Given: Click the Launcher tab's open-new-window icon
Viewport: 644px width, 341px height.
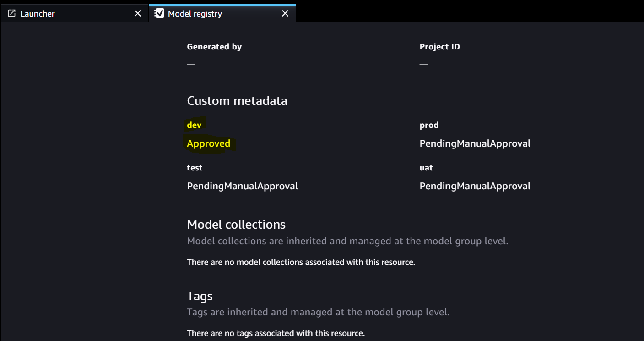Looking at the screenshot, I should click(x=11, y=13).
